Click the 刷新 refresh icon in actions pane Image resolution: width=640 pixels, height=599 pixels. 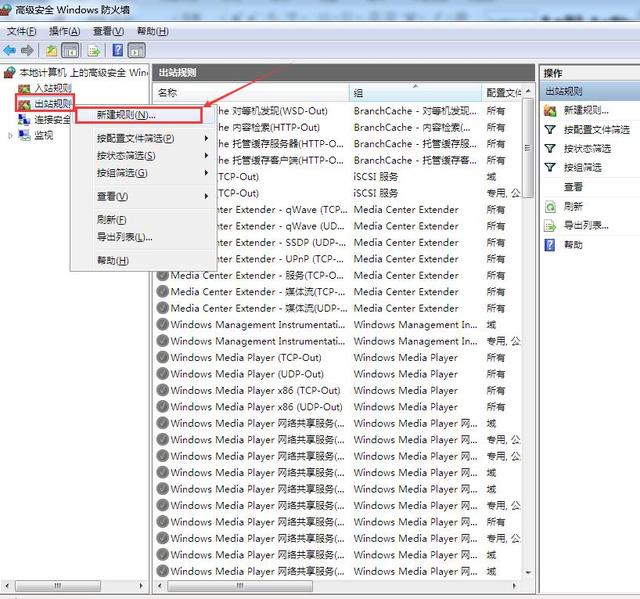pyautogui.click(x=550, y=206)
